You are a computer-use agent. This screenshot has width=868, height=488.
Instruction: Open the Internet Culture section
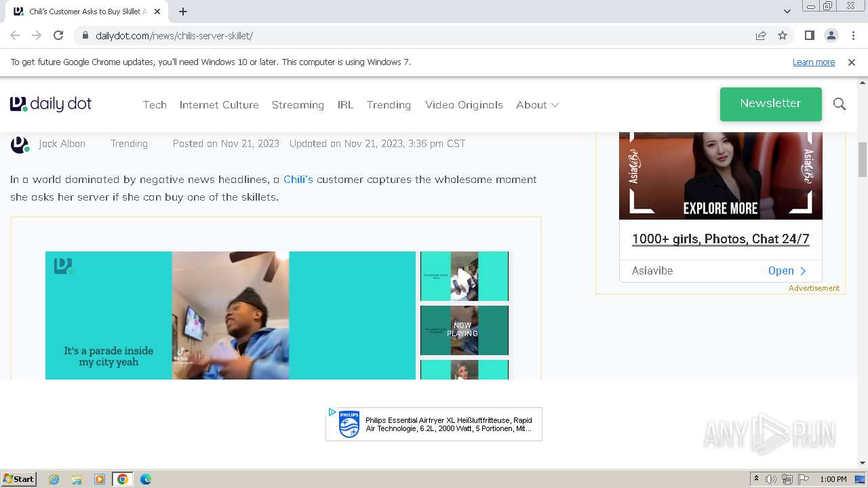tap(219, 105)
